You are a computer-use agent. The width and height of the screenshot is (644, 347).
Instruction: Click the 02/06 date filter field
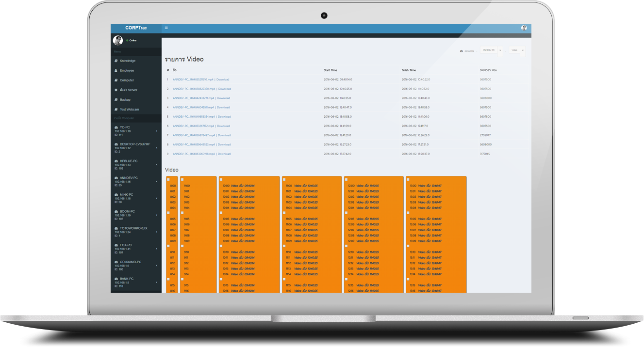[x=469, y=51]
